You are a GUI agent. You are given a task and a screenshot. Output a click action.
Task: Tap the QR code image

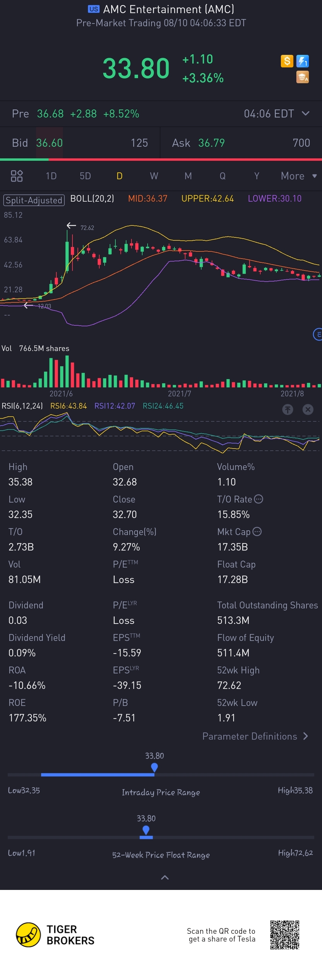(x=285, y=935)
